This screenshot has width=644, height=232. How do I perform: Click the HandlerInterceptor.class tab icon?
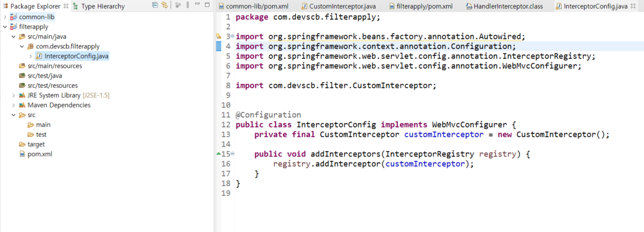pyautogui.click(x=470, y=6)
